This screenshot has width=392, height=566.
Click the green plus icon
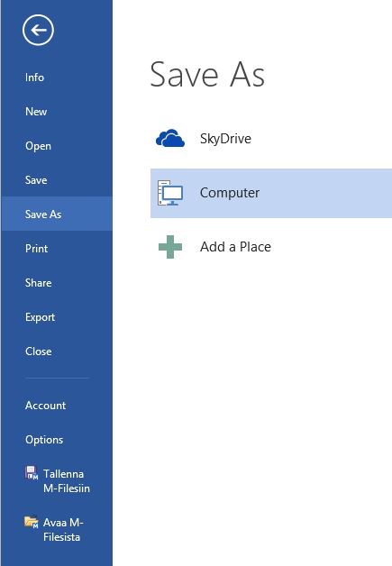[x=170, y=247]
